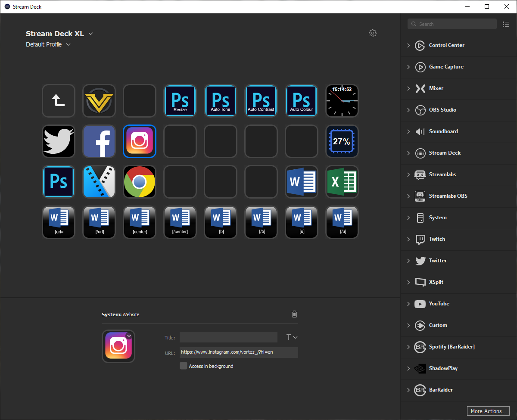Select the large Word key in third row
This screenshot has height=420, width=517.
[x=302, y=182]
